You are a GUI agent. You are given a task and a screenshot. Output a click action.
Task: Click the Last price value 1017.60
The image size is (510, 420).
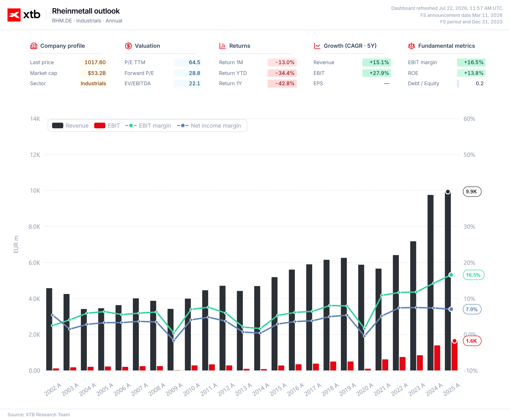(93, 63)
